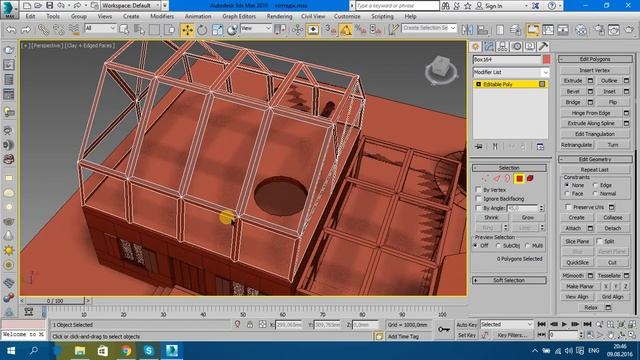Save file using the floppy disk icon
The width and height of the screenshot is (640, 360).
[x=49, y=5]
